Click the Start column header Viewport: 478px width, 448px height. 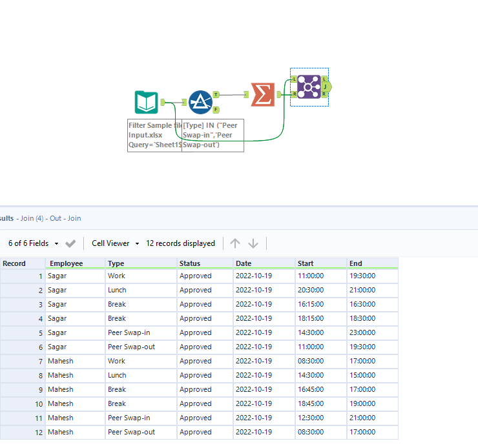[321, 263]
